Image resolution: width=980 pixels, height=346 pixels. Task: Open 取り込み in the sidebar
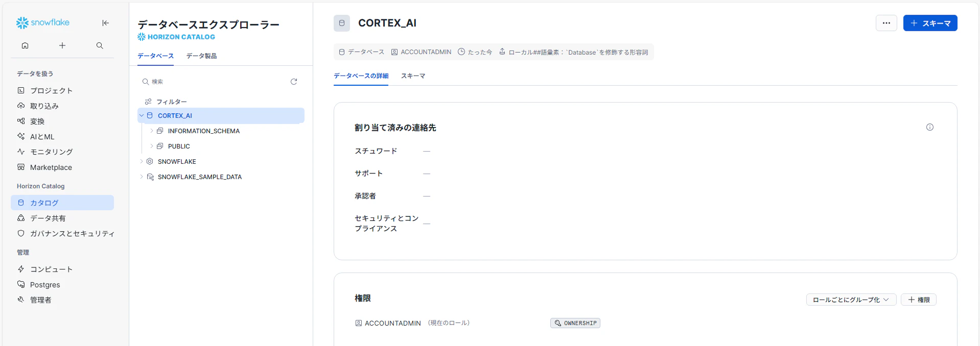tap(62, 106)
